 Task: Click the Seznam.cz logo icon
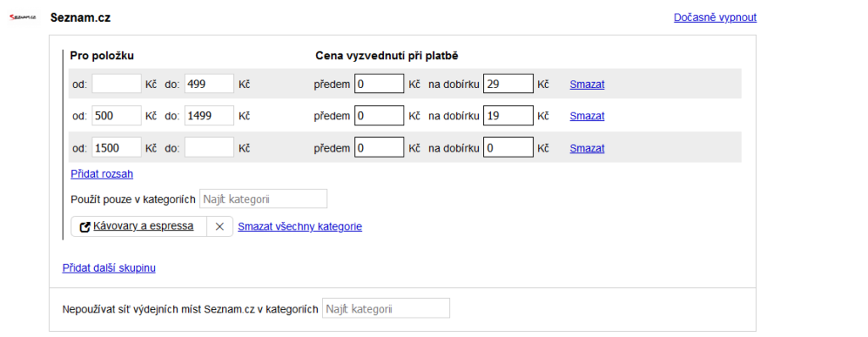(23, 18)
